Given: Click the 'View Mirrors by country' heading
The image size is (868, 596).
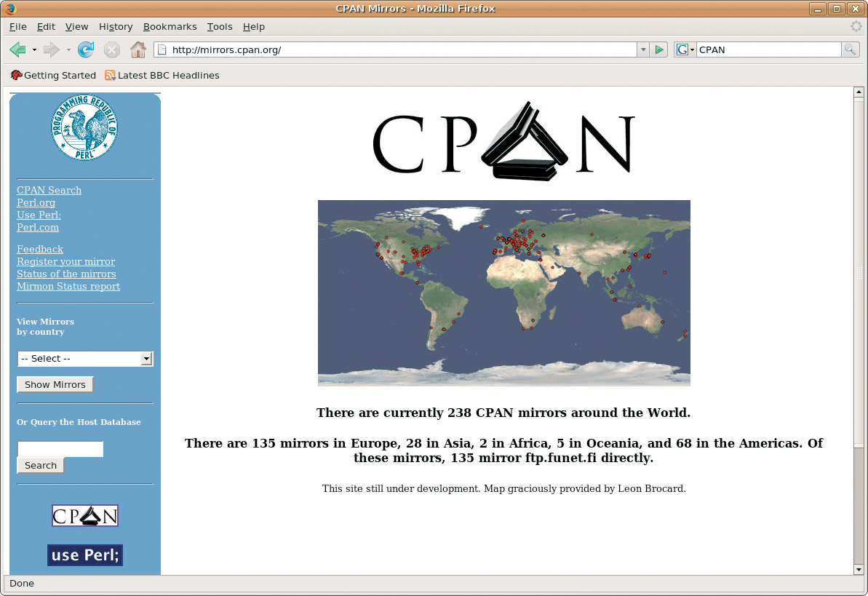Looking at the screenshot, I should tap(45, 327).
